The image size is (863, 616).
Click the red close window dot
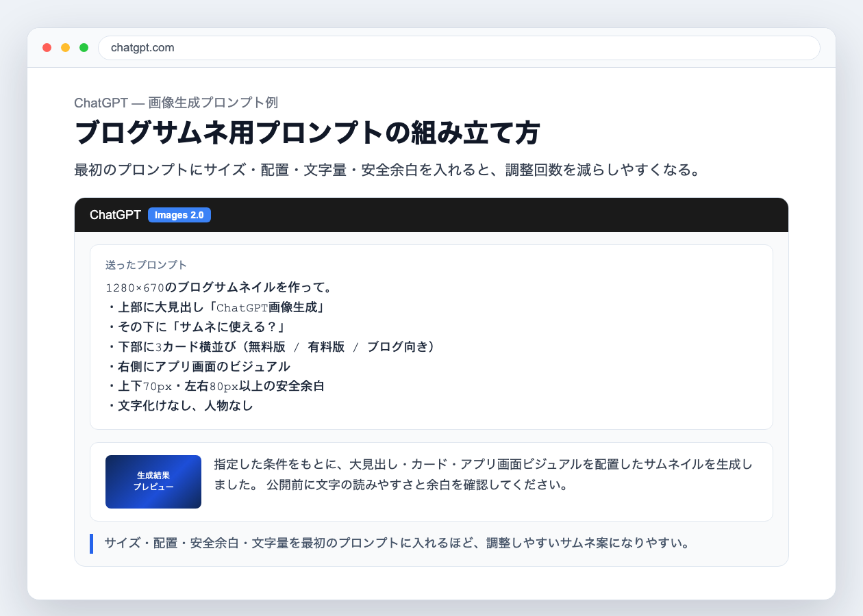(x=47, y=48)
